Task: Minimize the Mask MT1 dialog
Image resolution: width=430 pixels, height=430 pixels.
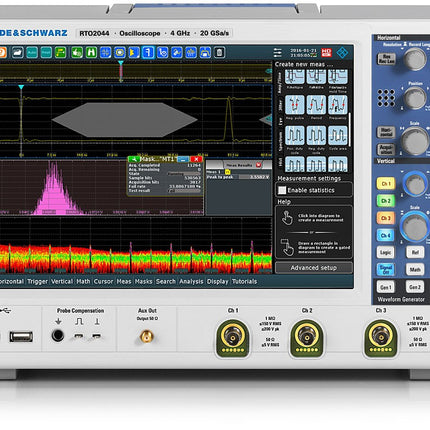Action: pyautogui.click(x=183, y=159)
